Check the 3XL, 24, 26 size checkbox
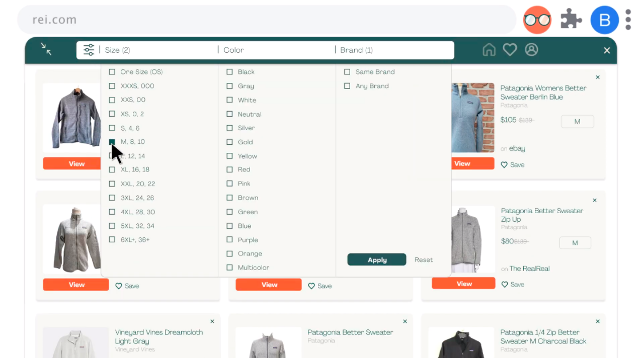This screenshot has width=644, height=358. [112, 198]
